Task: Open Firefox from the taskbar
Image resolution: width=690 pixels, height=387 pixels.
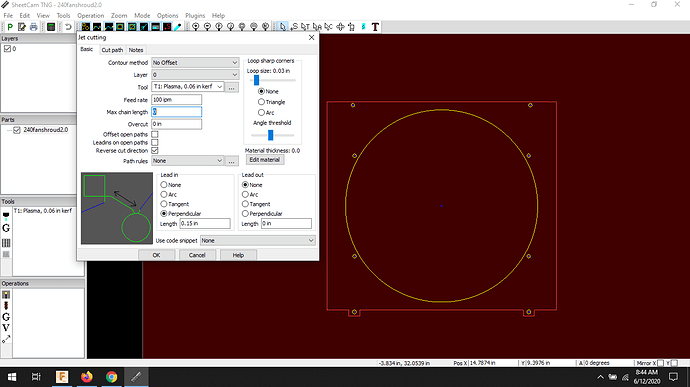Action: tap(87, 377)
